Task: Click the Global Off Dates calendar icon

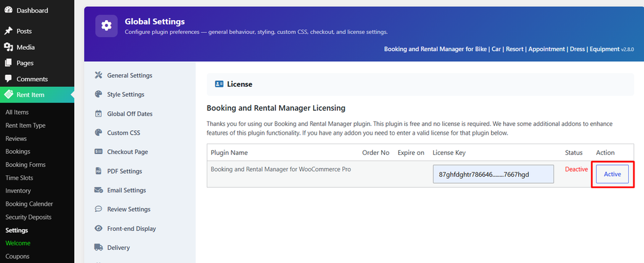Action: point(98,113)
